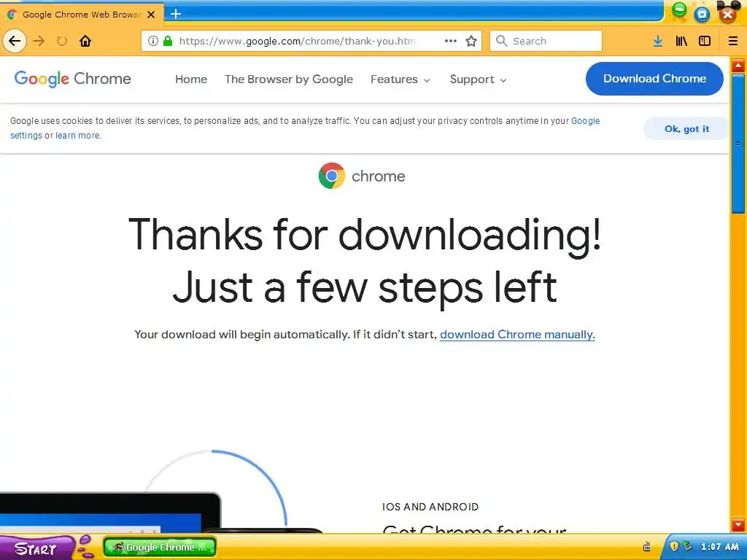Image resolution: width=747 pixels, height=560 pixels.
Task: Reload the page with the refresh icon
Action: pyautogui.click(x=62, y=41)
